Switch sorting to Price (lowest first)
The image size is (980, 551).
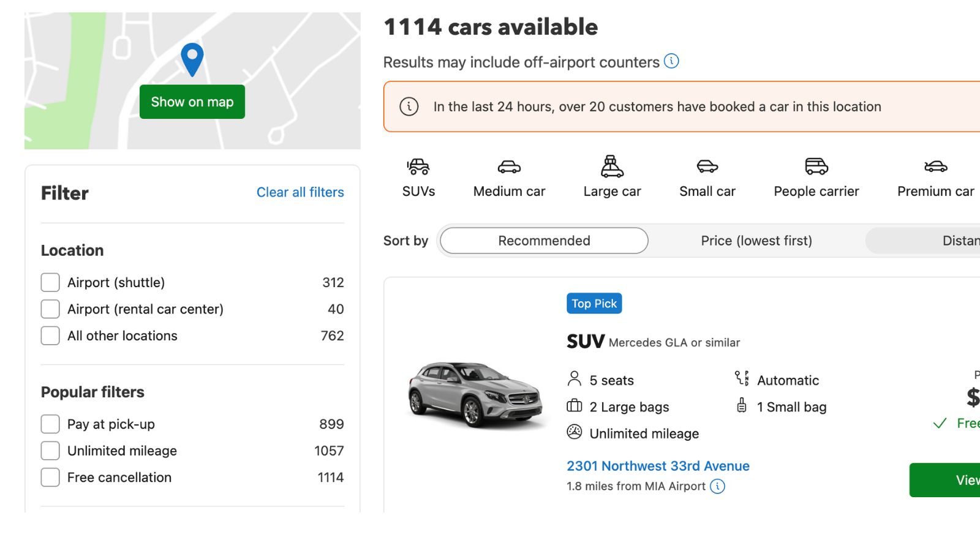pos(756,241)
